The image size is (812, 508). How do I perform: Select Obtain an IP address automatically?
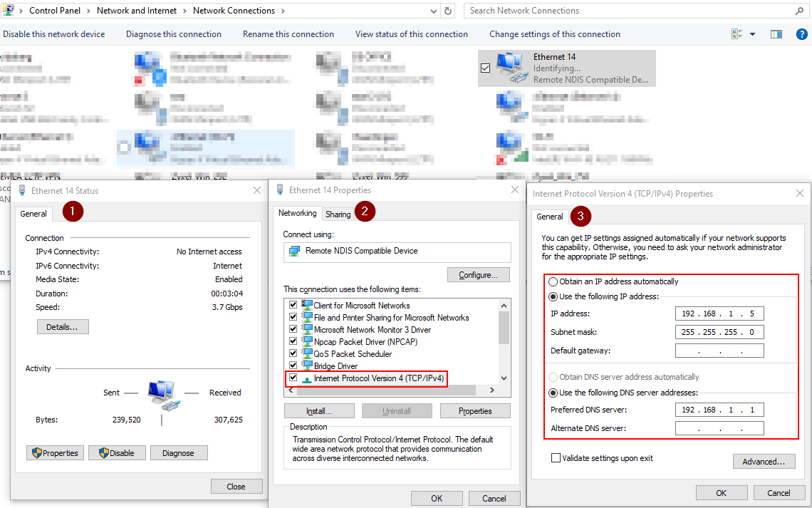553,281
